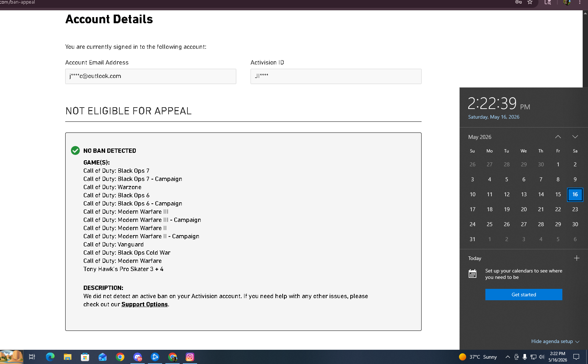Open the volume speaker tray icon
The height and width of the screenshot is (364, 588).
click(x=542, y=357)
